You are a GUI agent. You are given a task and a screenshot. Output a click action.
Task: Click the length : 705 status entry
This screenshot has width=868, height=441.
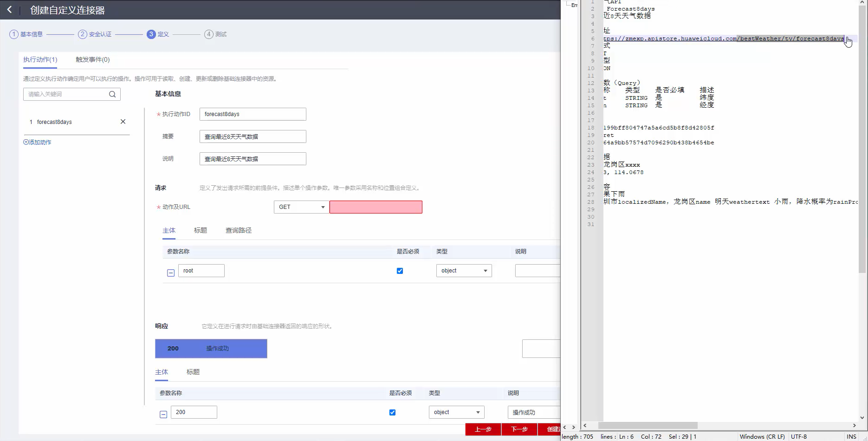(577, 437)
